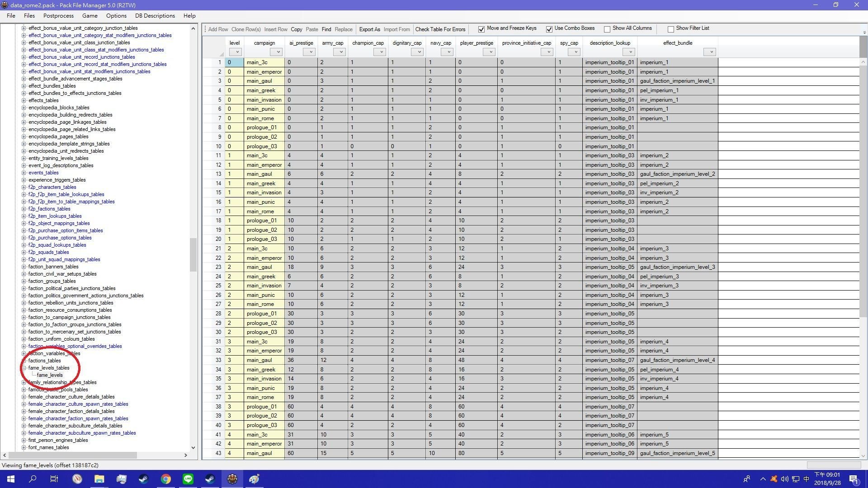The width and height of the screenshot is (868, 488).
Task: Collapse the fame_levels_tables tree node
Action: (24, 368)
